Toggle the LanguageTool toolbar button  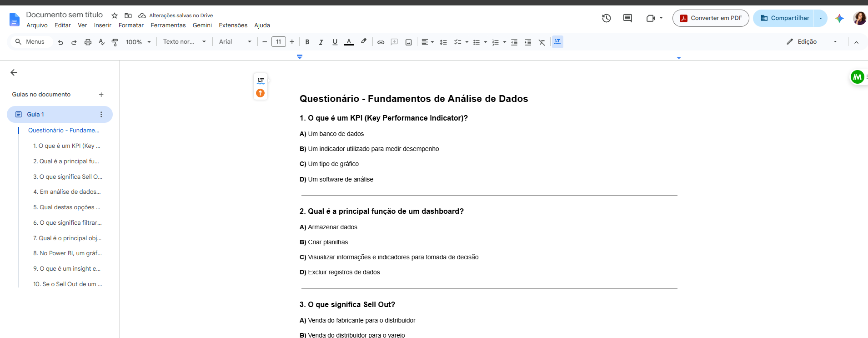coord(557,42)
